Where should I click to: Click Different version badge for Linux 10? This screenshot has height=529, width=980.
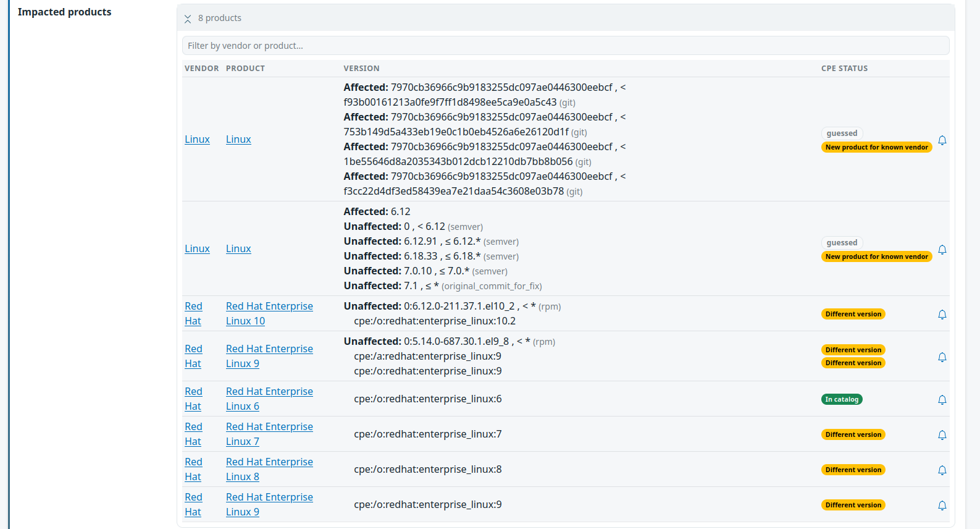[x=853, y=314]
